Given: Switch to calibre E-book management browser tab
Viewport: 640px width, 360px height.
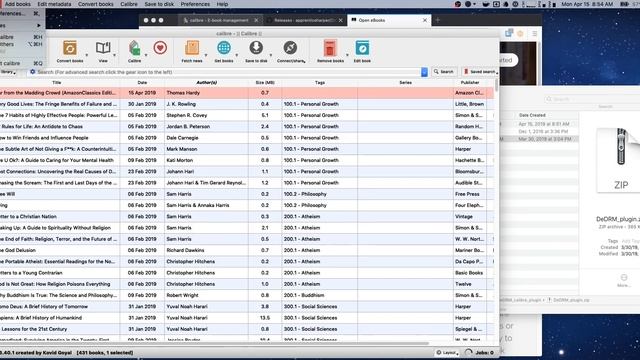Looking at the screenshot, I should pyautogui.click(x=220, y=20).
